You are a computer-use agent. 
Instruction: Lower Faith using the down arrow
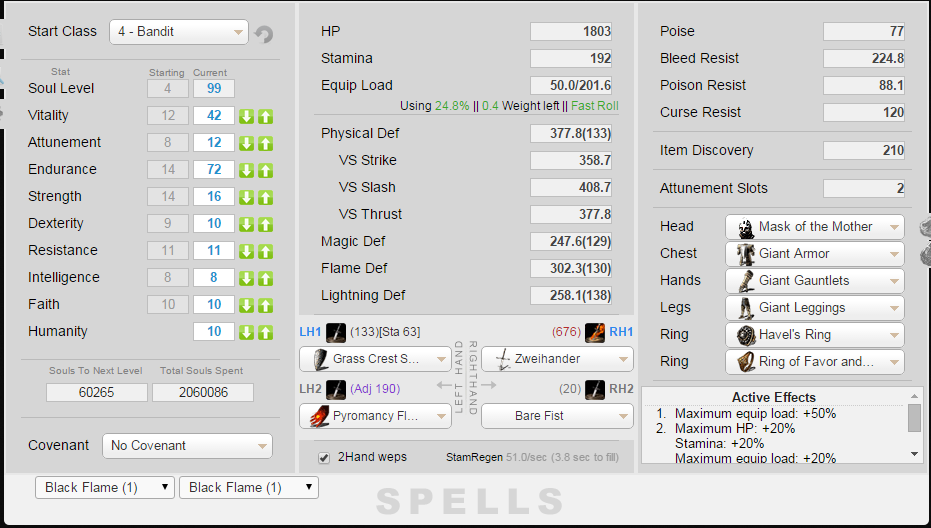pos(247,305)
